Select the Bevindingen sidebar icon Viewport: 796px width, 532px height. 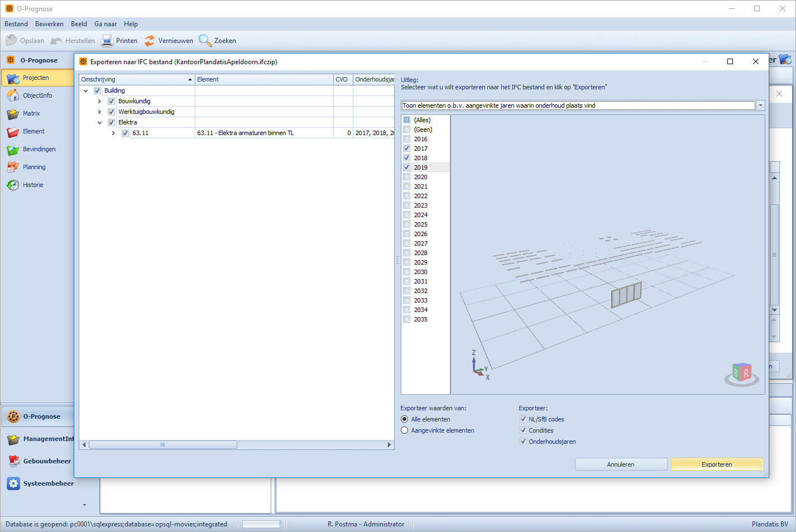click(13, 150)
